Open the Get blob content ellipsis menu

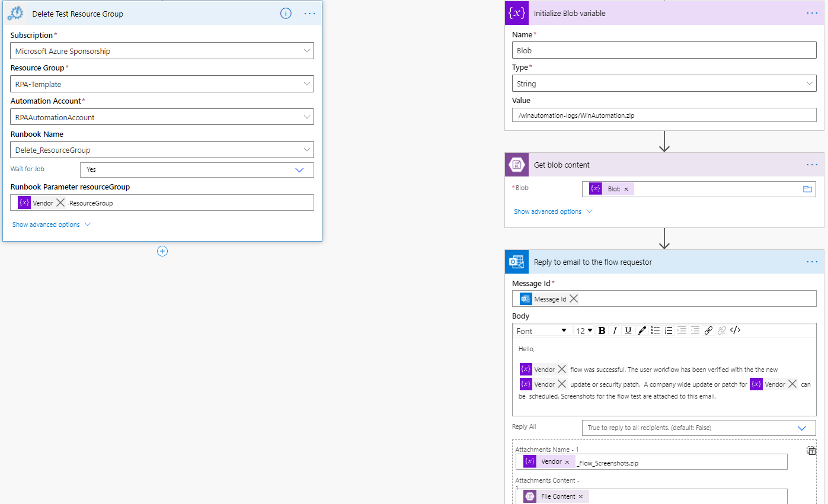[811, 165]
